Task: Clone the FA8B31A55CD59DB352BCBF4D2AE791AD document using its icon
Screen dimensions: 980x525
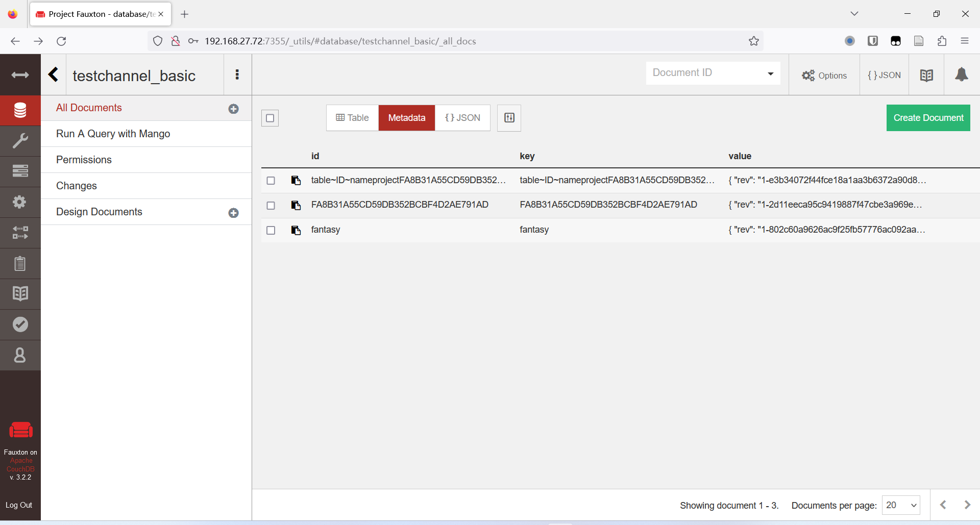Action: [296, 205]
